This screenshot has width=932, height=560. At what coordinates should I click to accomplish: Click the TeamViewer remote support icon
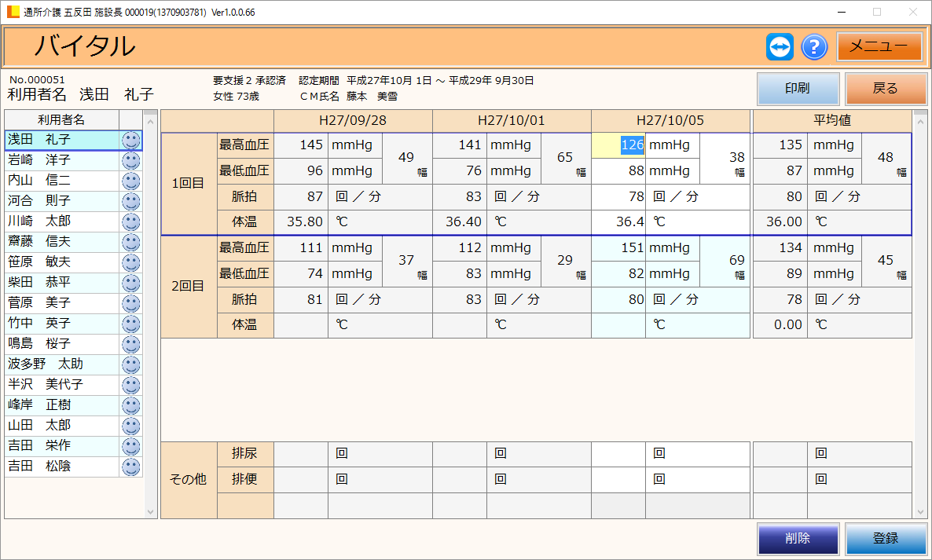pos(780,47)
